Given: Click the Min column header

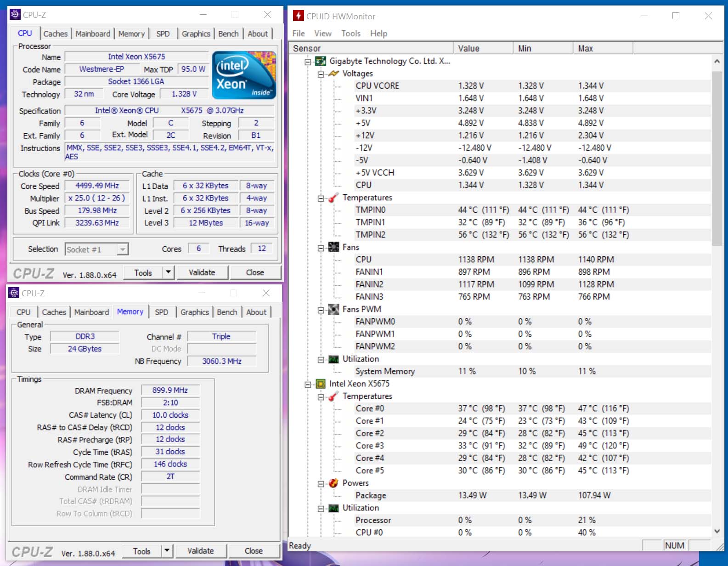Looking at the screenshot, I should [x=543, y=48].
